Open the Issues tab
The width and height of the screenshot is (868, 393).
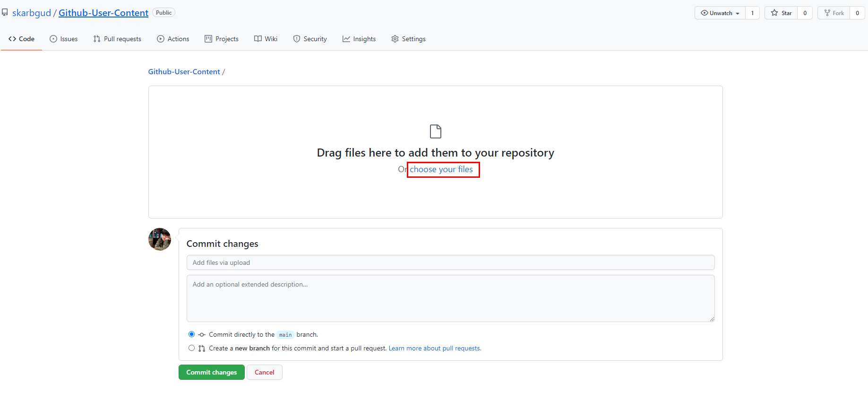64,39
